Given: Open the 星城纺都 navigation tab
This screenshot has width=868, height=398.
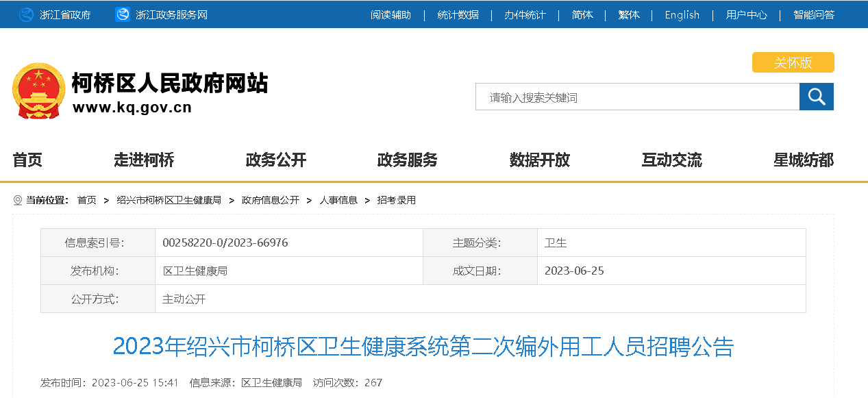Looking at the screenshot, I should pyautogui.click(x=804, y=160).
